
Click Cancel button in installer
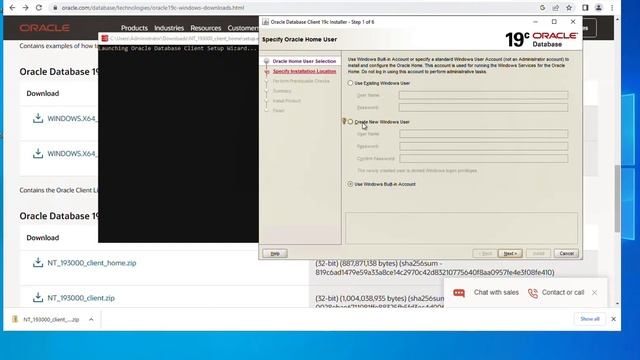click(x=566, y=253)
